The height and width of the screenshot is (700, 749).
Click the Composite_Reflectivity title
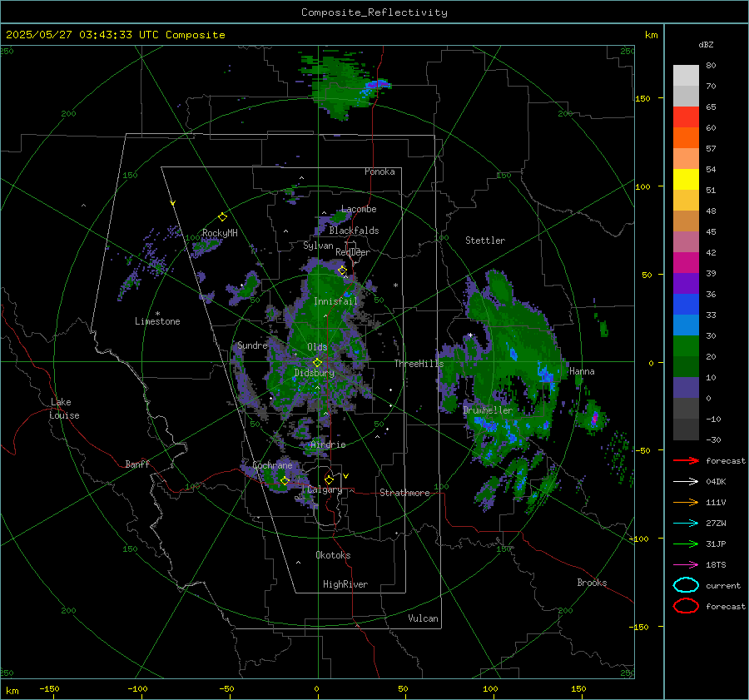[x=374, y=12]
